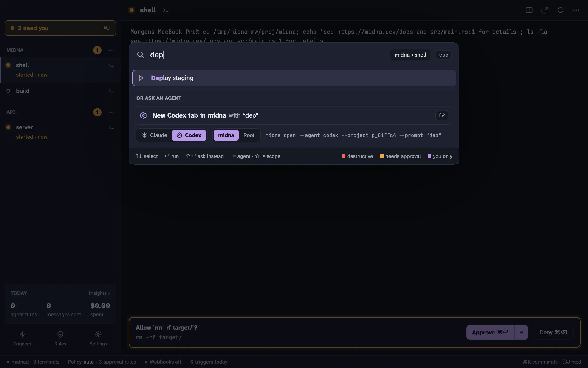Click the API group badge showing 1

[97, 112]
